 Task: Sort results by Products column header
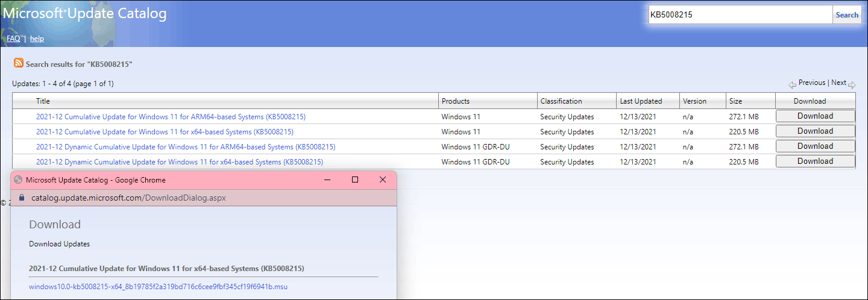pyautogui.click(x=456, y=101)
